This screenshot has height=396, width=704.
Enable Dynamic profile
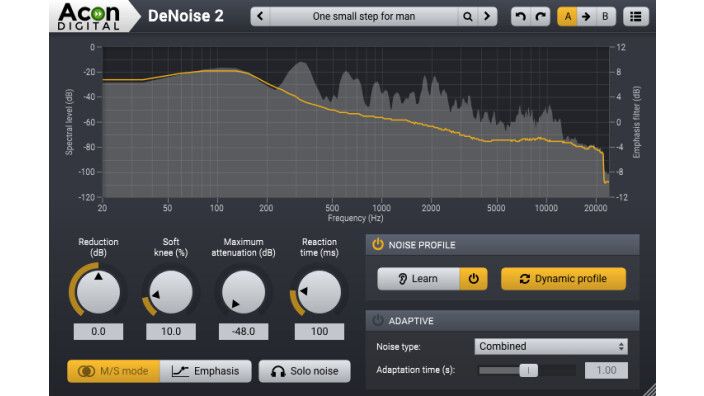click(563, 279)
